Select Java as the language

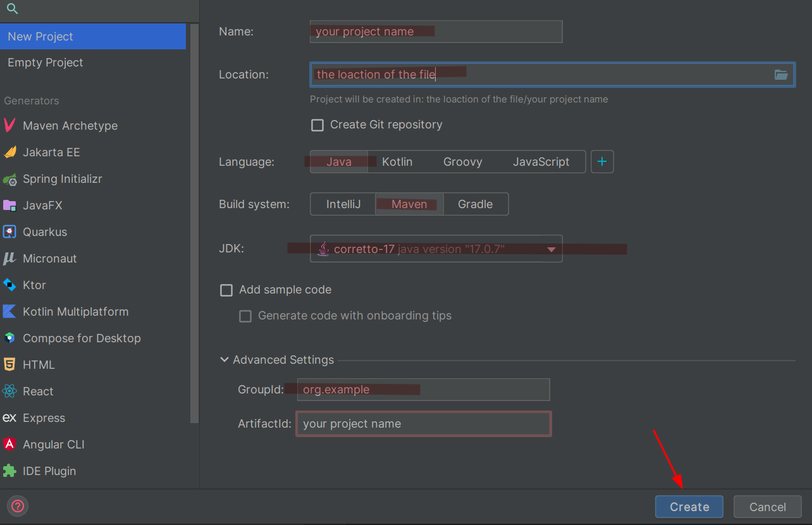(x=339, y=162)
